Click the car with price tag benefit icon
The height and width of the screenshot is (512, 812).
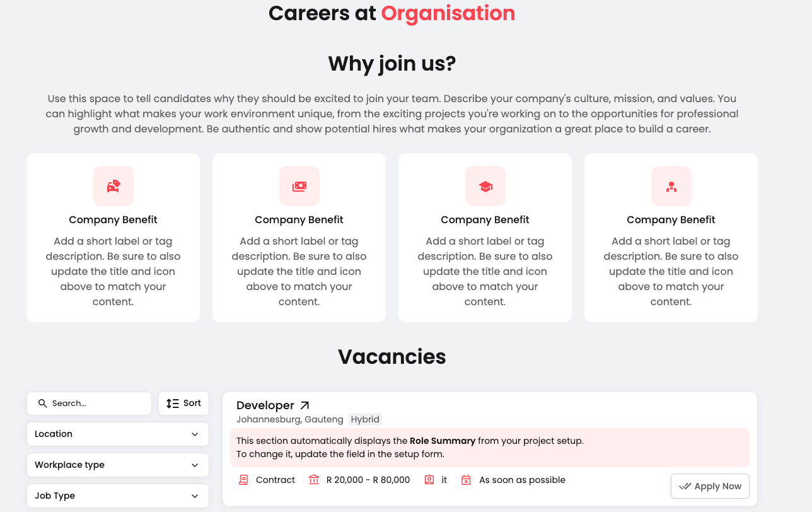[x=113, y=186]
